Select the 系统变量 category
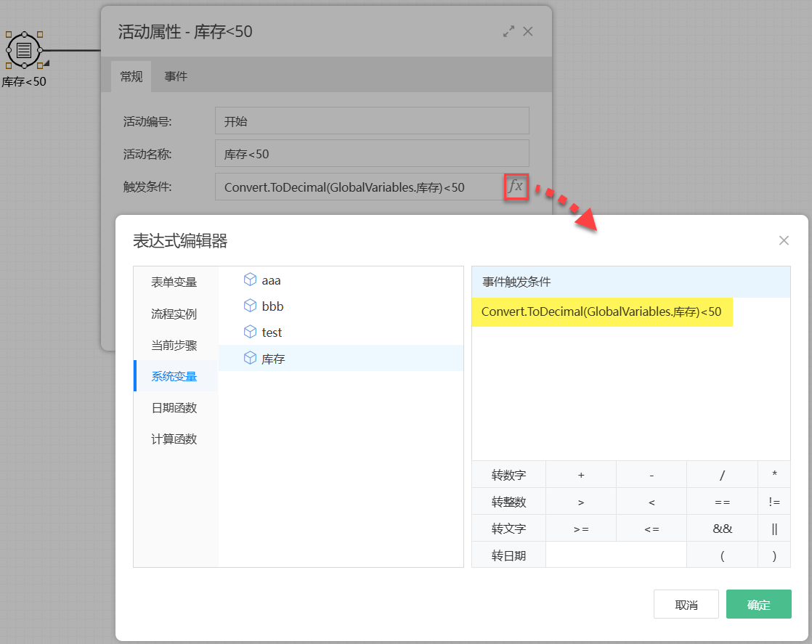The image size is (812, 644). (x=174, y=376)
